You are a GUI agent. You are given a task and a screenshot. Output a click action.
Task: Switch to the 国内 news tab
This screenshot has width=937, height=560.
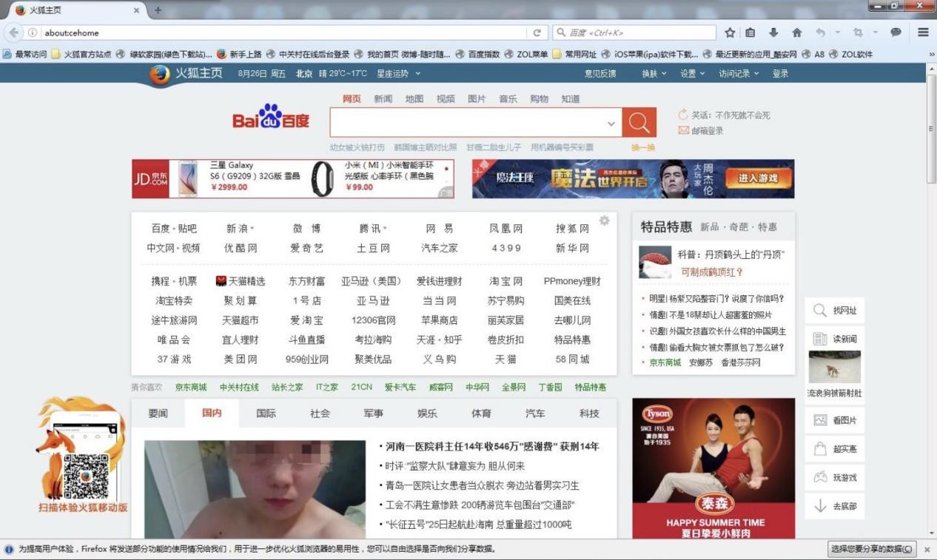(x=212, y=414)
